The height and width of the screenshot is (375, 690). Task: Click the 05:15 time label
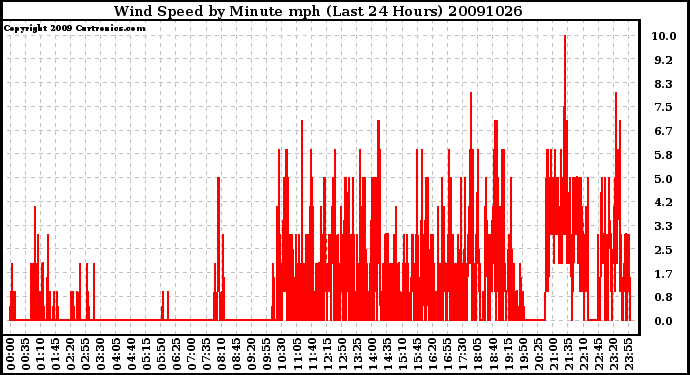(x=146, y=354)
